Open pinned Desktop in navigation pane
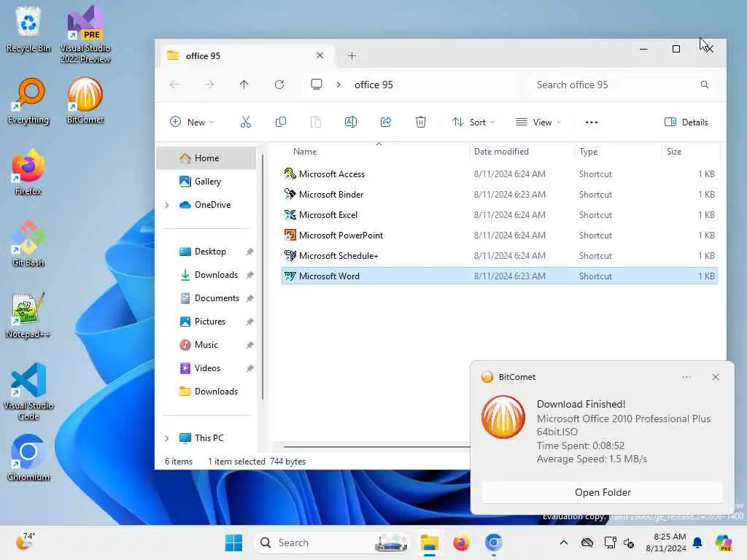Screen dimensions: 747x560 pyautogui.click(x=206, y=252)
